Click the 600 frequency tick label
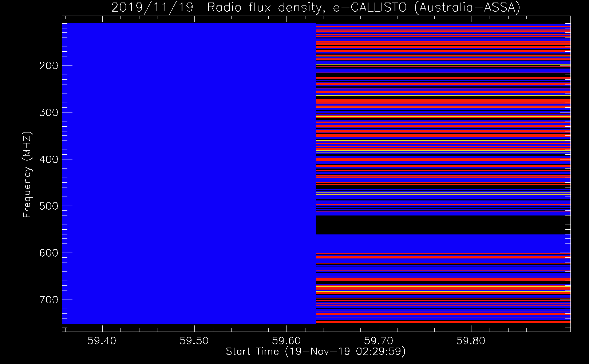The height and width of the screenshot is (364, 589). pos(48,253)
